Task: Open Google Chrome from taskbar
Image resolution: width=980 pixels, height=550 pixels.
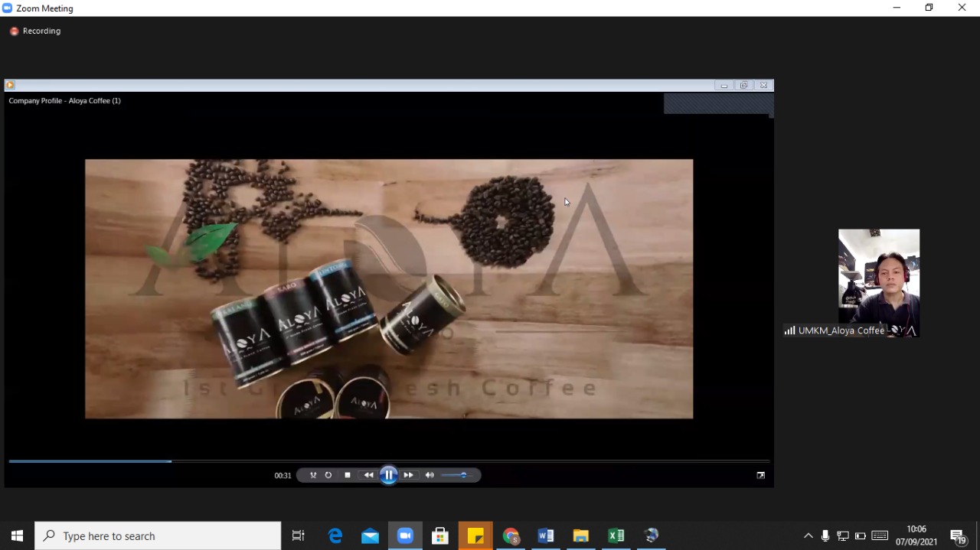Action: 511,536
